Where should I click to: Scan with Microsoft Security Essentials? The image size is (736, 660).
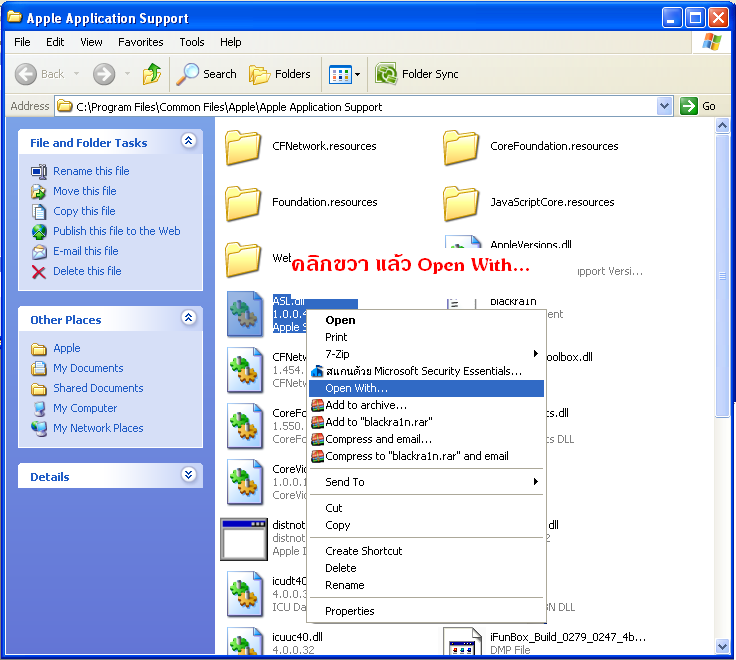pyautogui.click(x=426, y=371)
